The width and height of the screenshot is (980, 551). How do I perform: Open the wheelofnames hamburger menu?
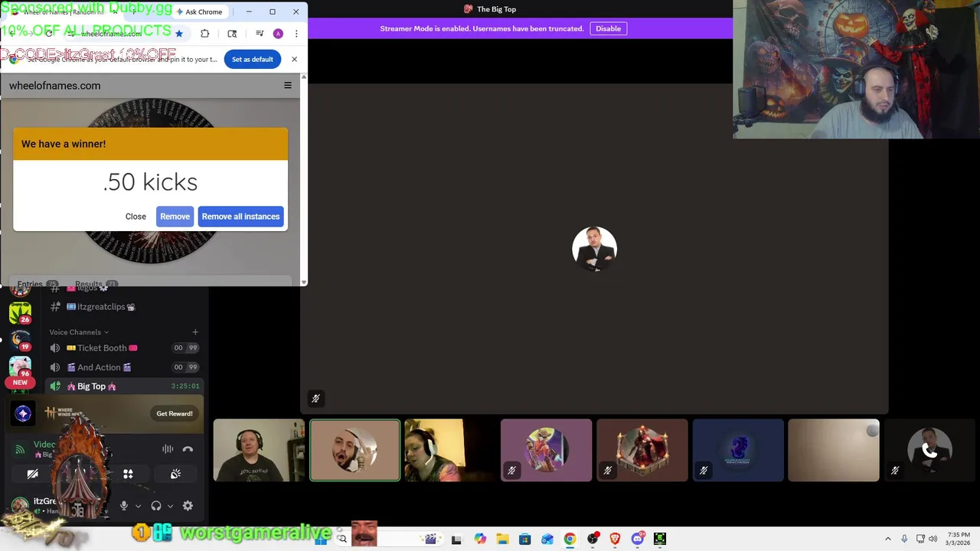[x=288, y=86]
